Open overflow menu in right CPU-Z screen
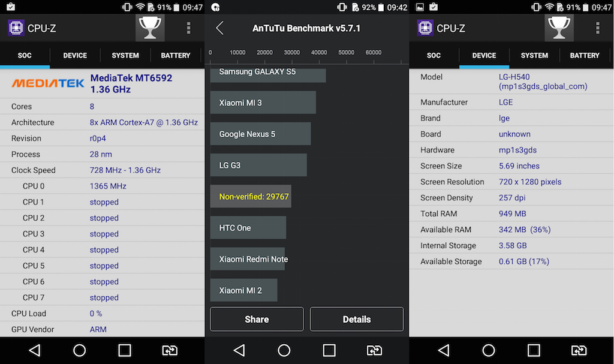 click(598, 28)
